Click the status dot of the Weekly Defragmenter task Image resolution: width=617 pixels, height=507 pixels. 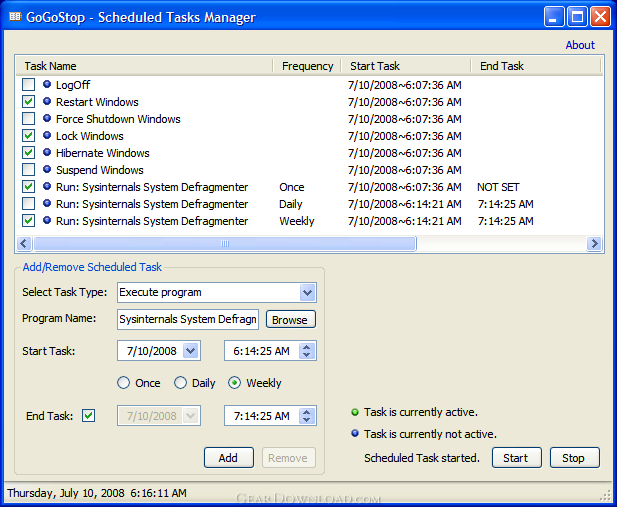(47, 220)
